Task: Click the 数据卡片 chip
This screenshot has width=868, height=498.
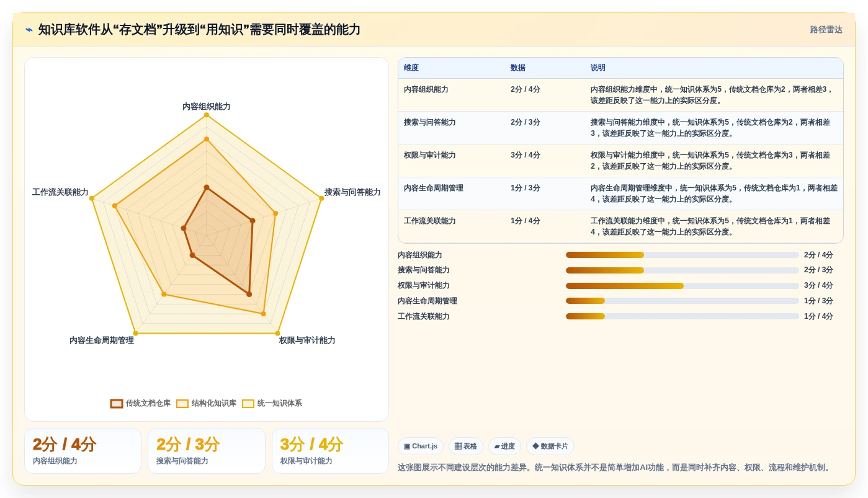Action: [x=550, y=447]
